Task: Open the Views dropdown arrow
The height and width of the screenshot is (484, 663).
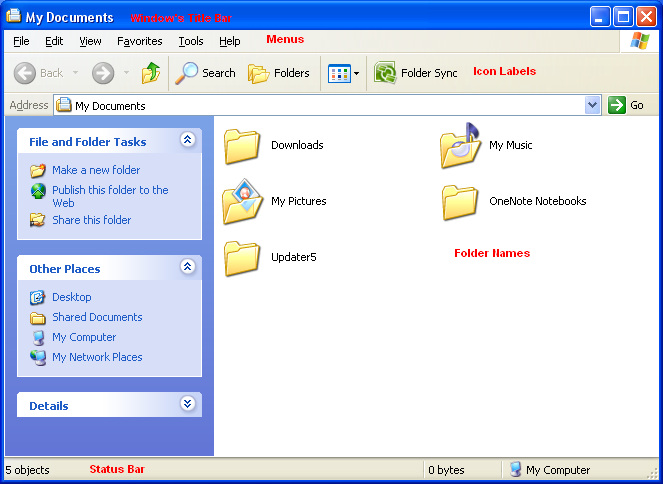Action: click(356, 74)
